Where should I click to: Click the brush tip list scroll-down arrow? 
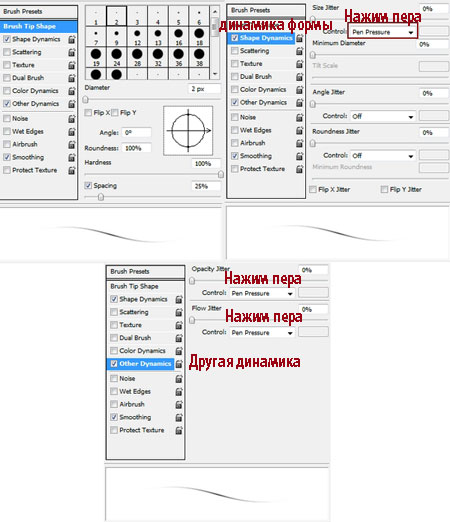(x=215, y=74)
